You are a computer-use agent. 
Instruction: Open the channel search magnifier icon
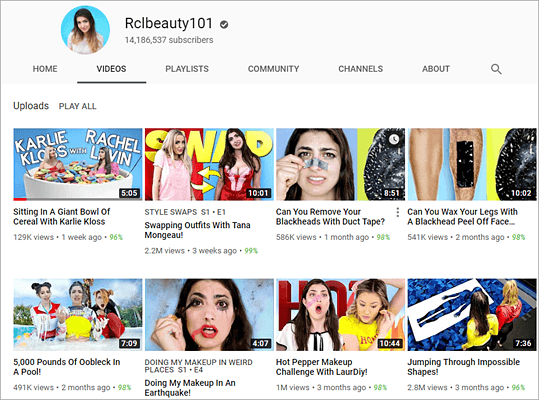point(496,69)
